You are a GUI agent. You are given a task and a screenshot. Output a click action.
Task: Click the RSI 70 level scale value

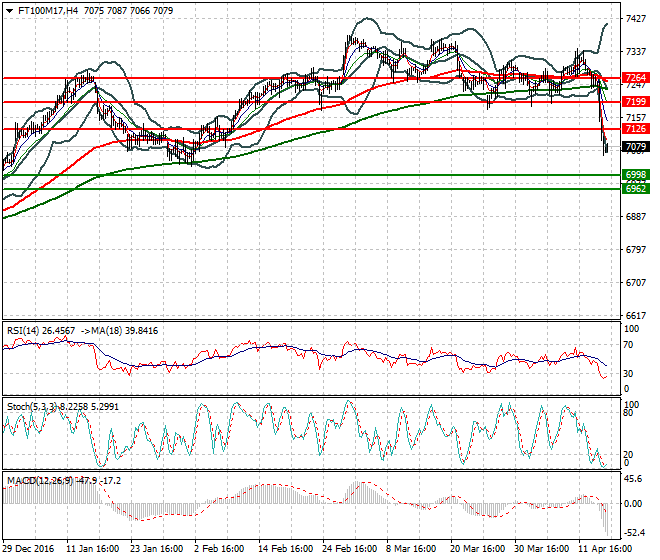pyautogui.click(x=628, y=345)
